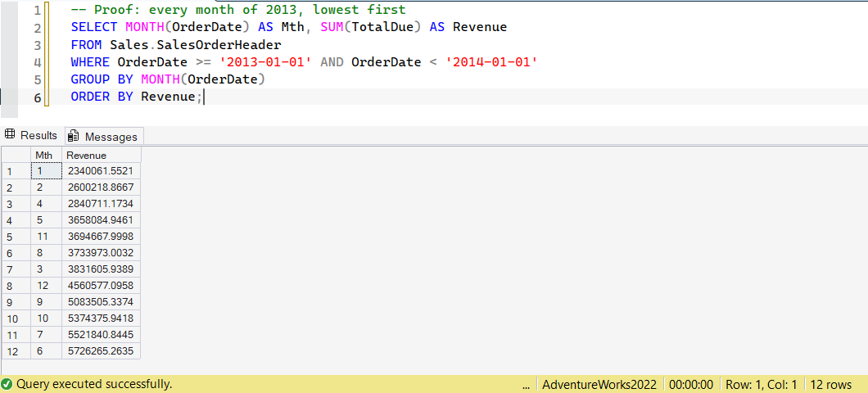Viewport: 868px width, 393px height.
Task: Select result row header number 8
Action: 16,286
